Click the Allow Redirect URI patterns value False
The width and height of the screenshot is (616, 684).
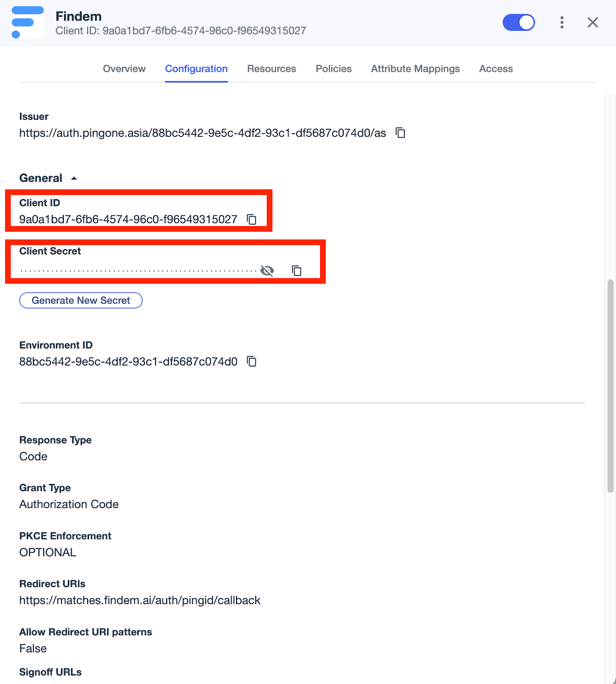click(x=33, y=649)
